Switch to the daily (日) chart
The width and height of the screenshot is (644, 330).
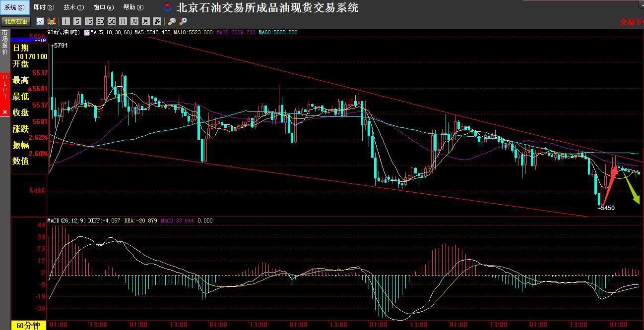[x=123, y=21]
